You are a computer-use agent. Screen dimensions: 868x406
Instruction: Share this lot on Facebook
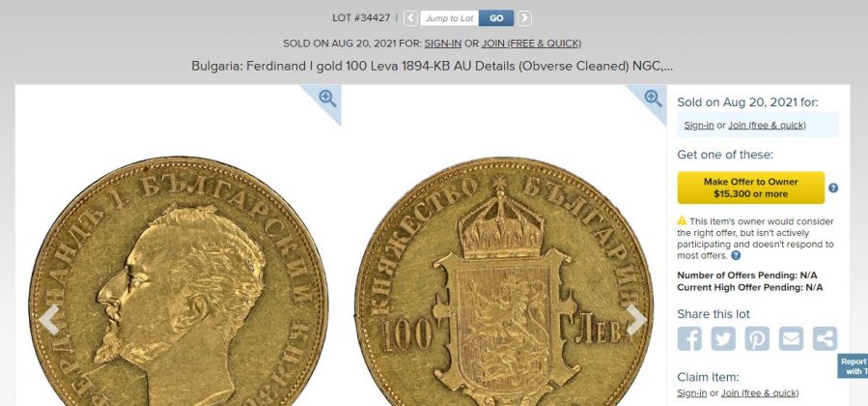pos(689,338)
